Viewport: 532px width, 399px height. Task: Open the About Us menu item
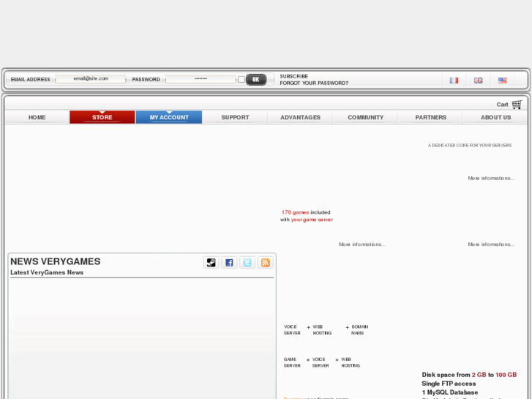[495, 117]
